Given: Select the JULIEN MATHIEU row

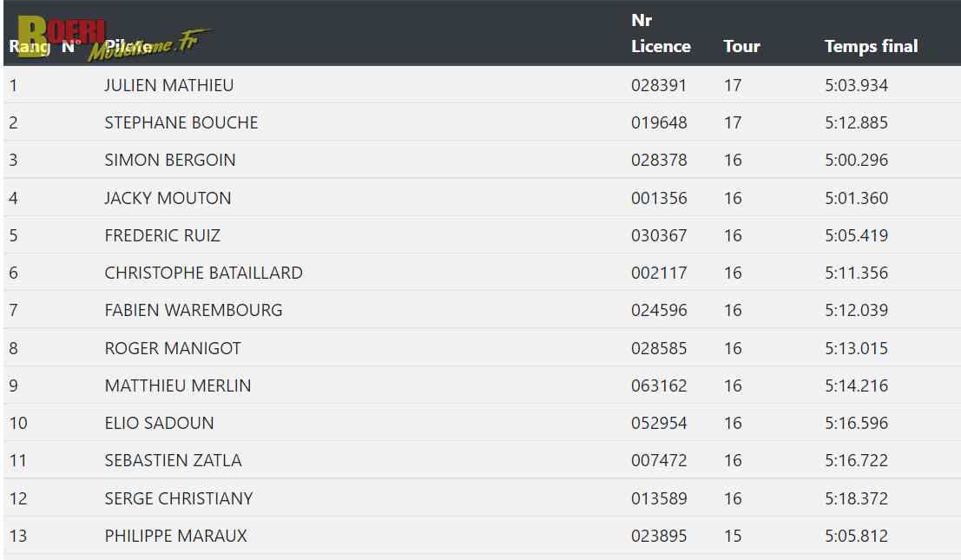Looking at the screenshot, I should pos(482,84).
